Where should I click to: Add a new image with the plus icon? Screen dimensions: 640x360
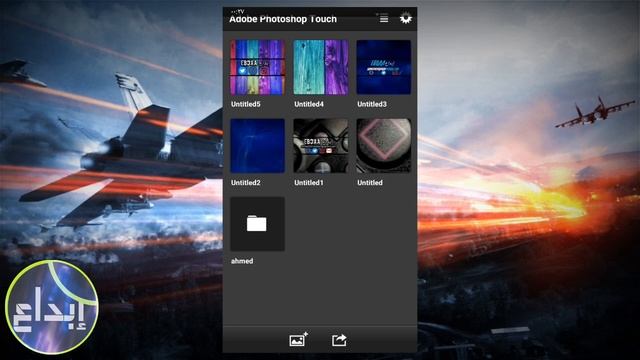pos(298,339)
